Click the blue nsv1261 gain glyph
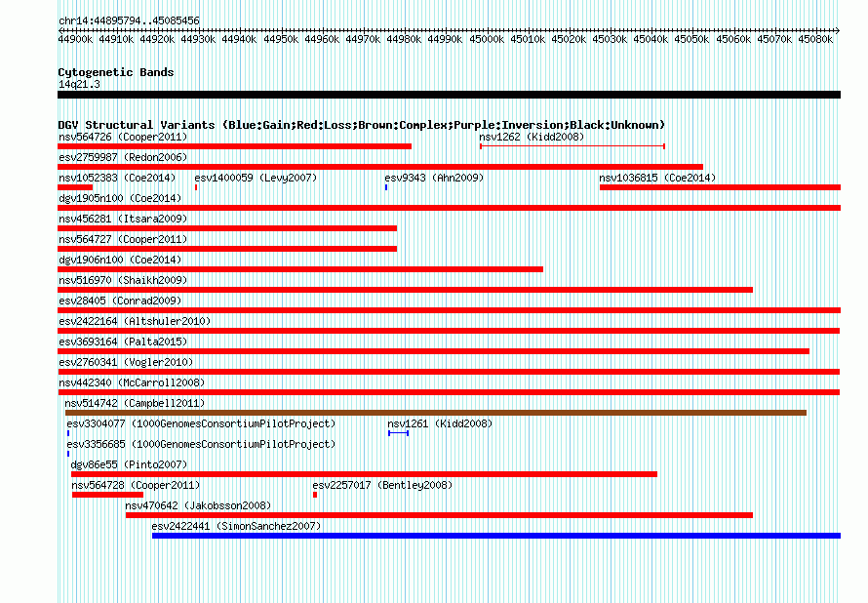 (399, 433)
